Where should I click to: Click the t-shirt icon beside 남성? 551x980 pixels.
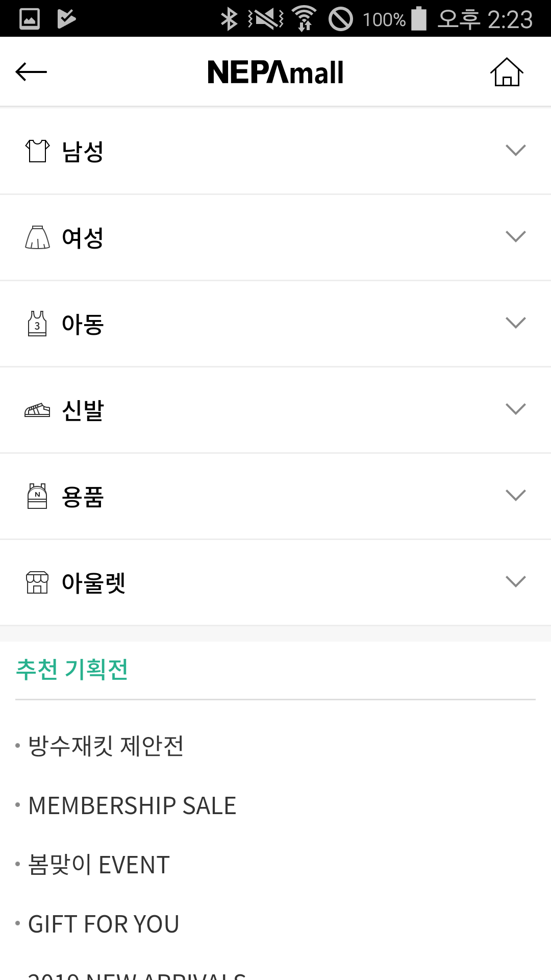[x=37, y=151]
